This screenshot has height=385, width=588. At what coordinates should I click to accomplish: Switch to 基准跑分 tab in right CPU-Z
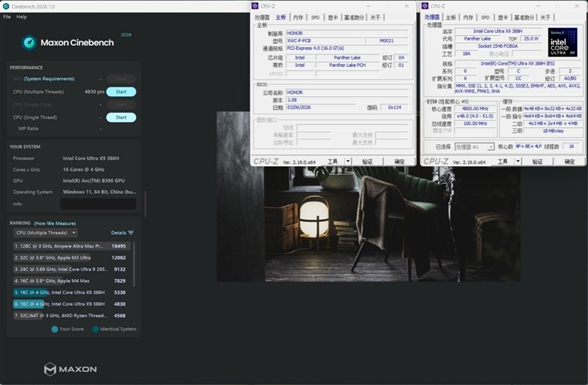(x=524, y=18)
